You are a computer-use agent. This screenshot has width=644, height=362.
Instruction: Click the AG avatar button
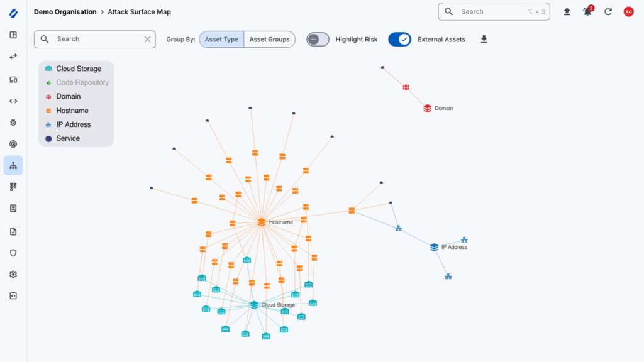point(628,11)
